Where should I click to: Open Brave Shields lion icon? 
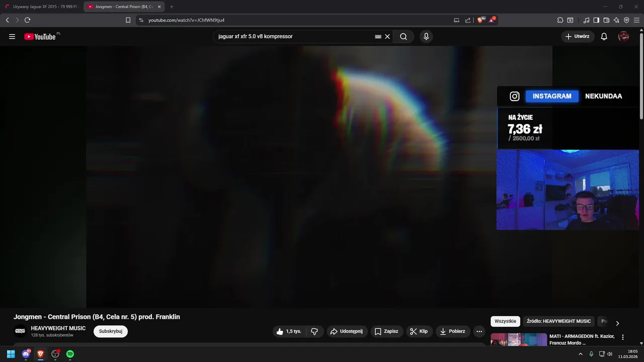point(480,20)
